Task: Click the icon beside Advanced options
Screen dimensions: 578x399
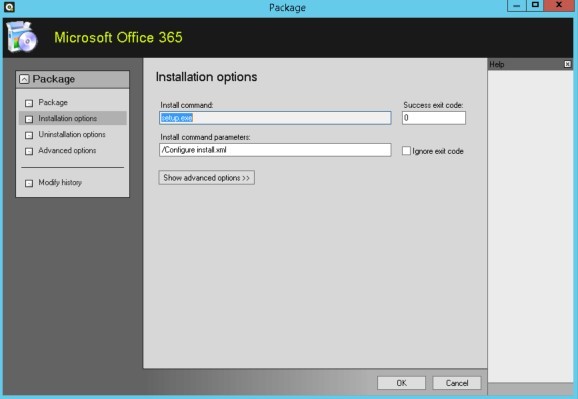Action: point(29,151)
